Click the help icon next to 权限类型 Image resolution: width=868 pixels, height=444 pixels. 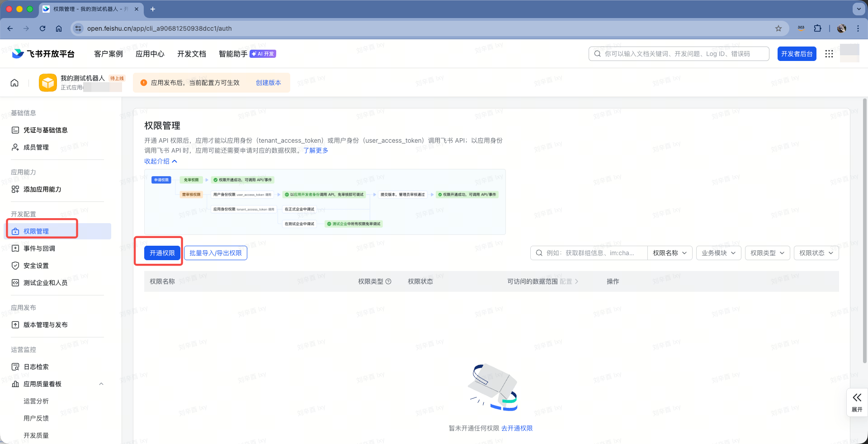click(388, 281)
